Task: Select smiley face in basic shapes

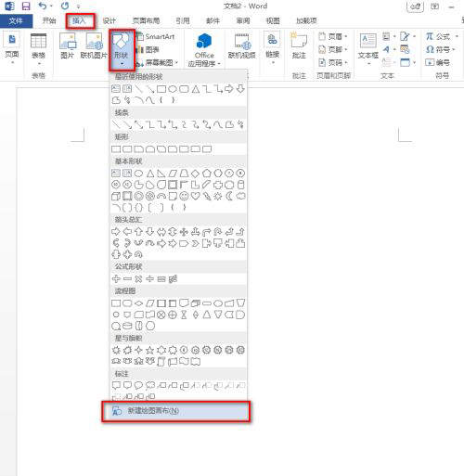Action: click(x=184, y=196)
